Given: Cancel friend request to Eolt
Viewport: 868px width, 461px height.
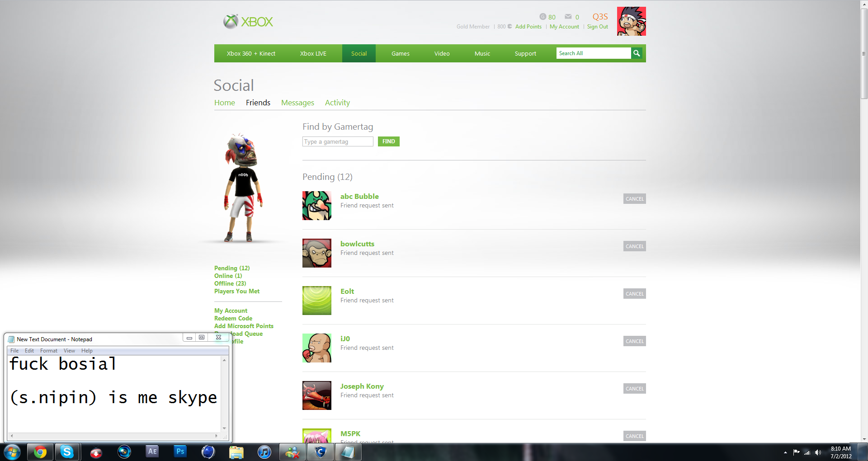Looking at the screenshot, I should click(x=635, y=294).
